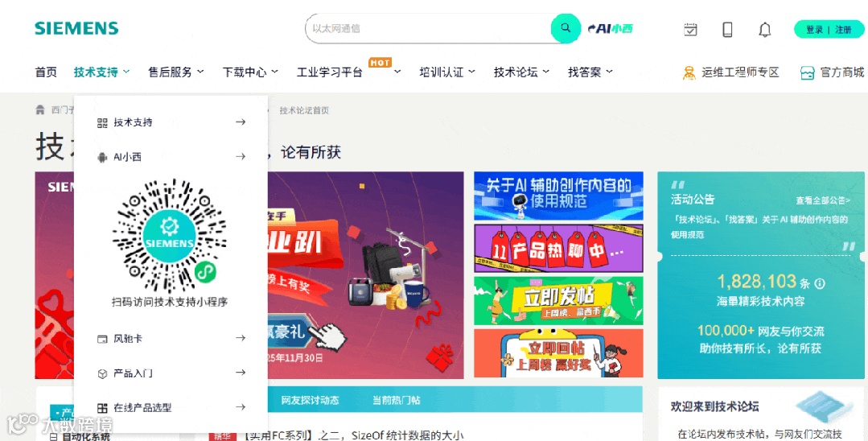868x441 pixels.
Task: Click the 登录 | 注册 button
Action: pos(829,29)
